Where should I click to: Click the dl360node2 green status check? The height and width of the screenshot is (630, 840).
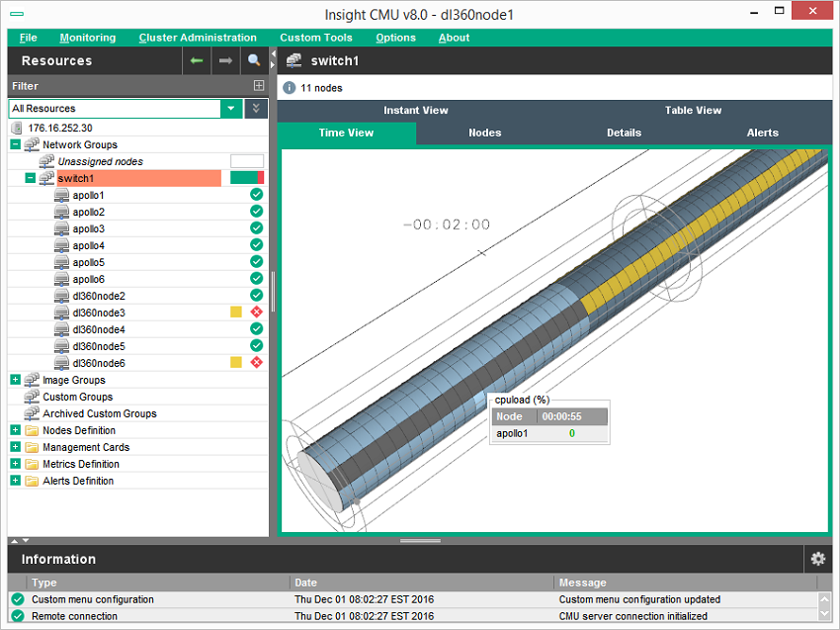257,296
